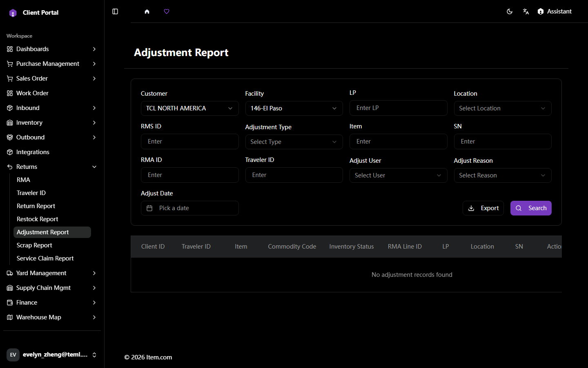
Task: Open Service Claim Report
Action: click(52, 258)
